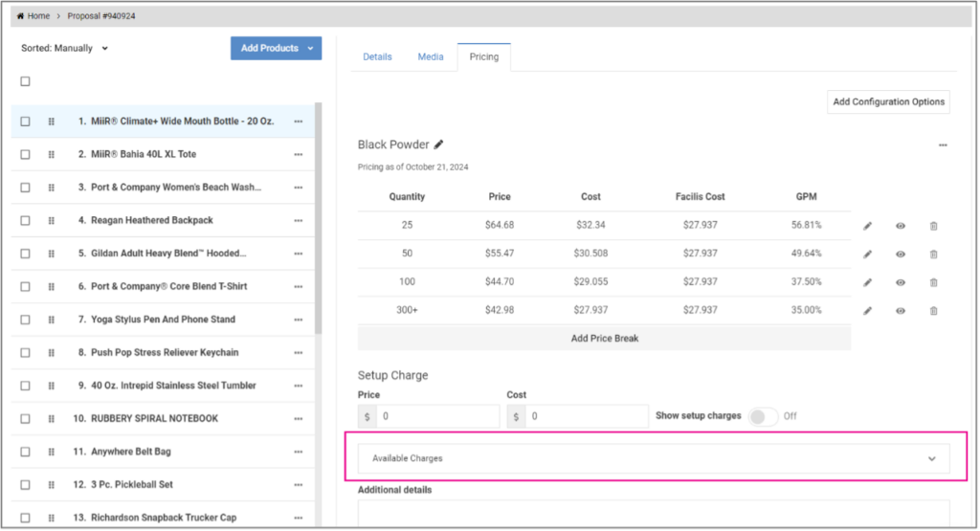Click the 35.00% GPM value
This screenshot has width=980, height=531.
tap(806, 311)
